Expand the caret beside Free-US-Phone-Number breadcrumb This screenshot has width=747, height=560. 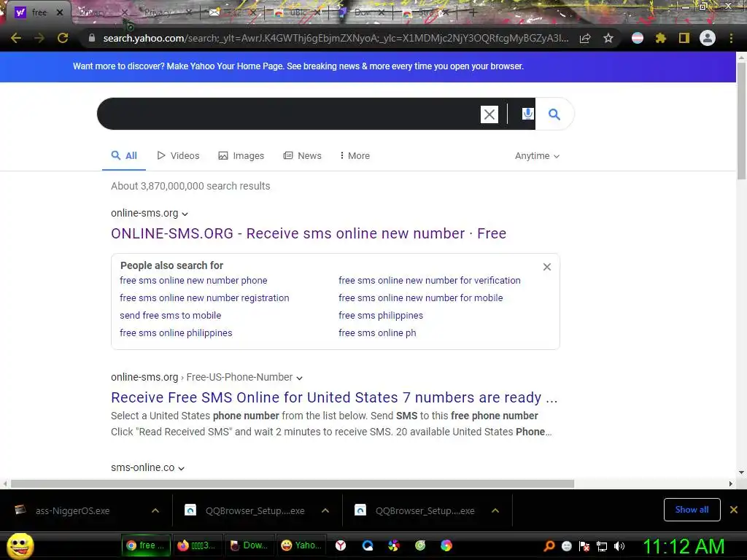click(299, 378)
